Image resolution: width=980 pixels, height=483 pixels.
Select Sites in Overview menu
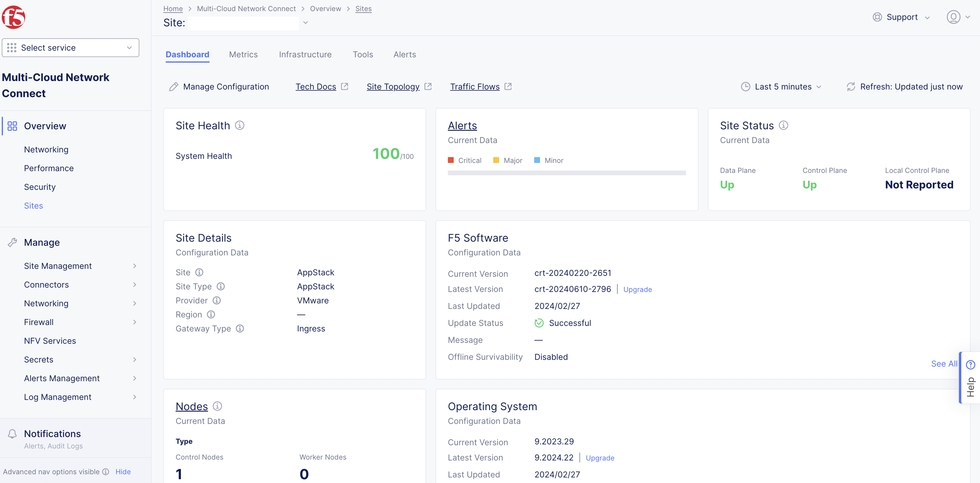click(x=33, y=205)
